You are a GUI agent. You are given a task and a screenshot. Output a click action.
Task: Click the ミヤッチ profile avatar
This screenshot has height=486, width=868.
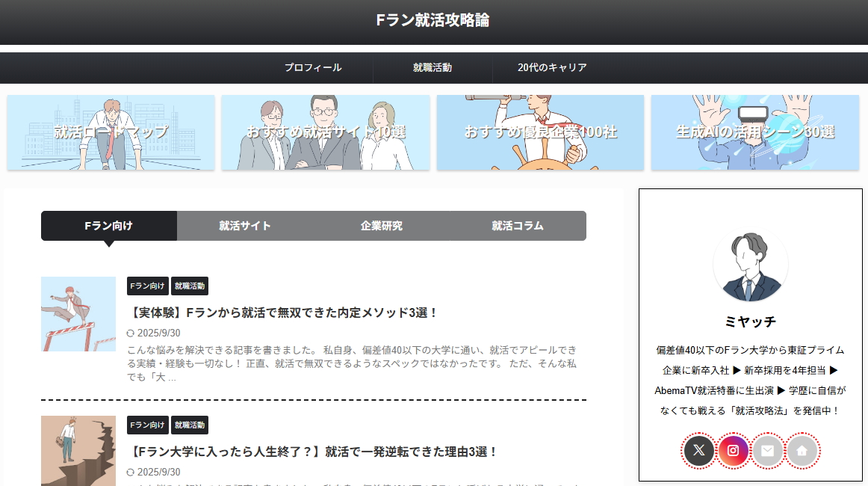click(x=750, y=267)
